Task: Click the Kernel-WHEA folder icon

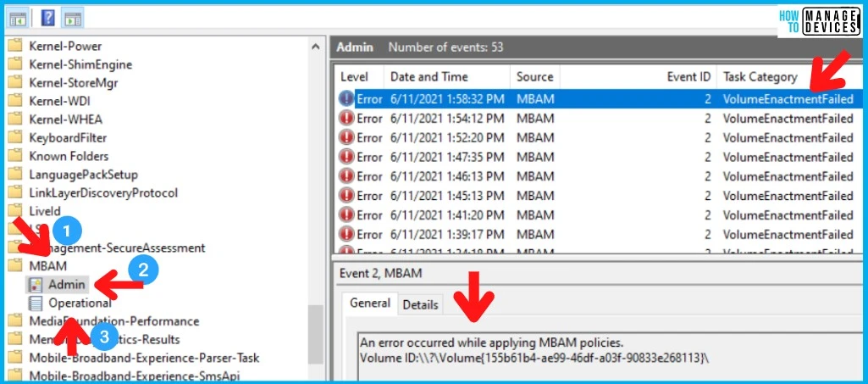Action: click(x=15, y=120)
